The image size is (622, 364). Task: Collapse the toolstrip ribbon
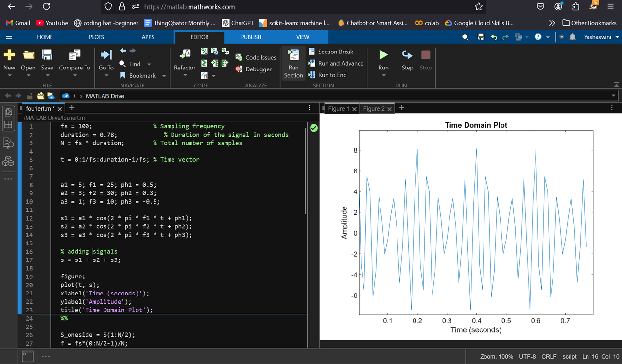[x=617, y=84]
